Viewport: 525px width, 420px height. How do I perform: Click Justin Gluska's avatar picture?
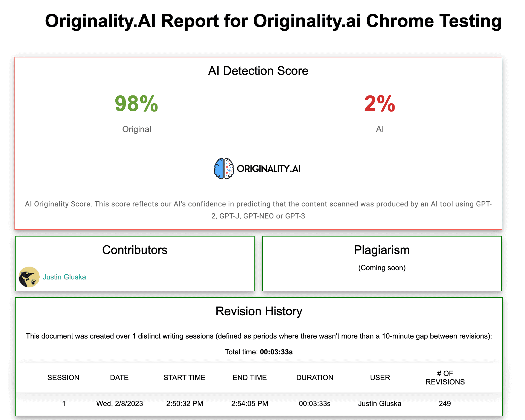(x=29, y=277)
